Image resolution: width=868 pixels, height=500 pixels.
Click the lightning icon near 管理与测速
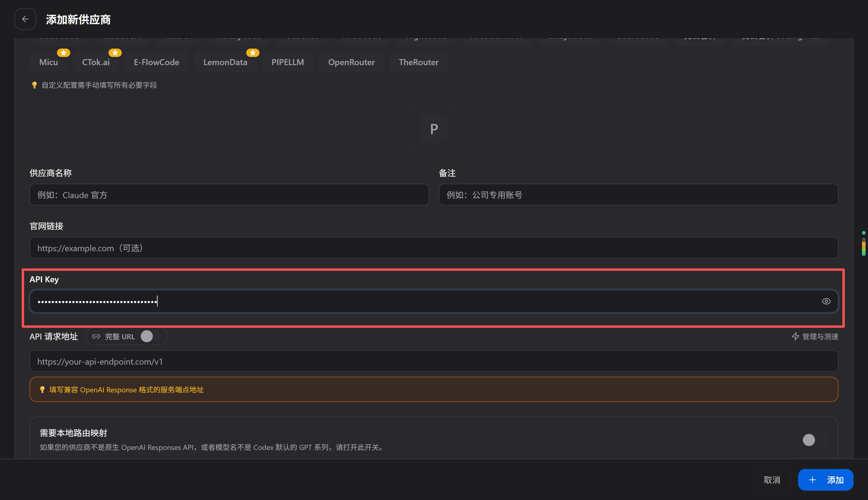click(x=796, y=337)
